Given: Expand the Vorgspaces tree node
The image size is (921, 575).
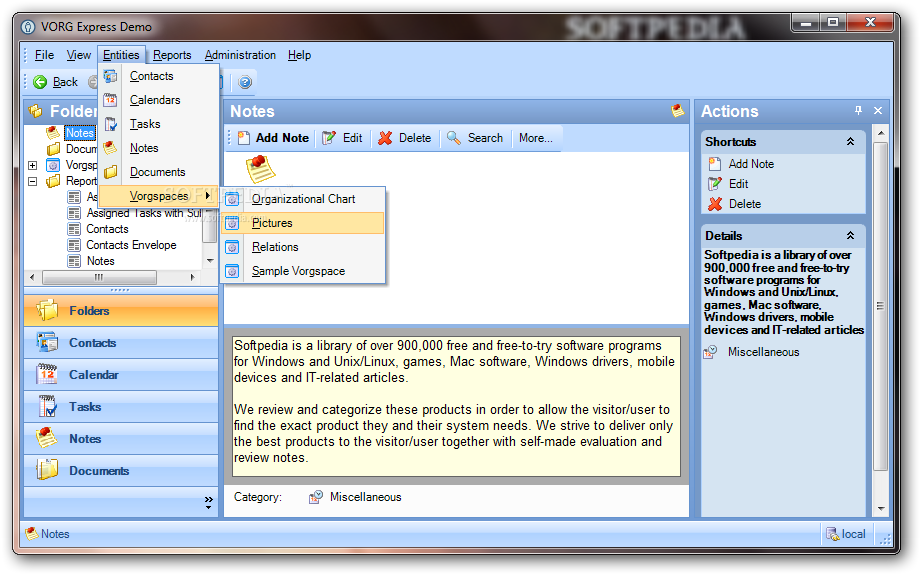Looking at the screenshot, I should 33,165.
